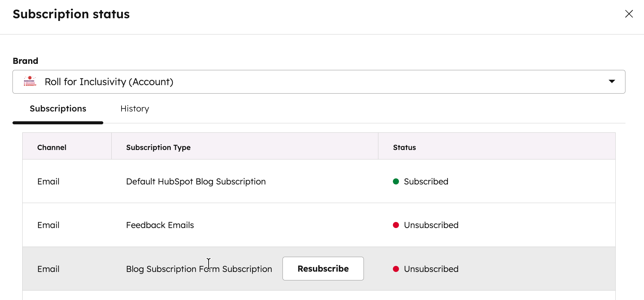
Task: Click the Feedback Emails subscription type
Action: tap(160, 225)
